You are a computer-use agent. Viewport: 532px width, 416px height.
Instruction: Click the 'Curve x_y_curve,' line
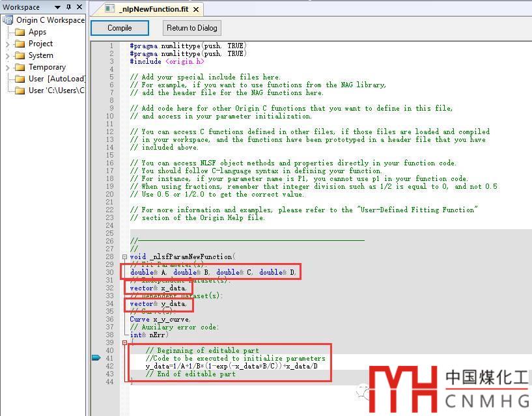(160, 319)
